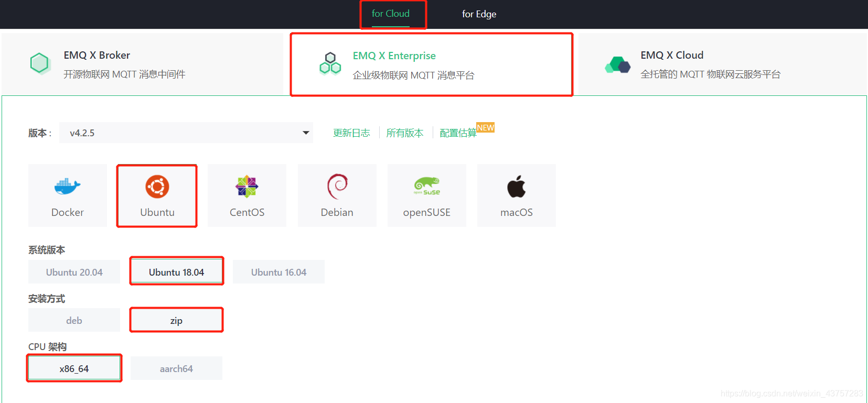This screenshot has height=403, width=868.
Task: Click the 系统版本 heading
Action: pos(47,250)
